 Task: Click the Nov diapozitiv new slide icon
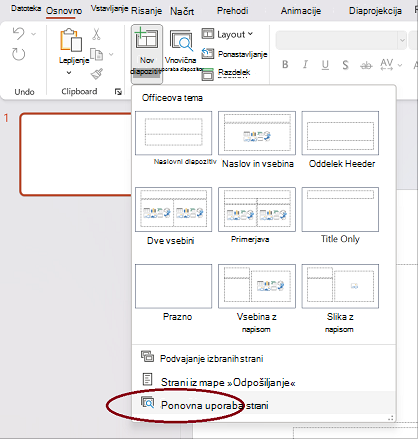tap(147, 39)
